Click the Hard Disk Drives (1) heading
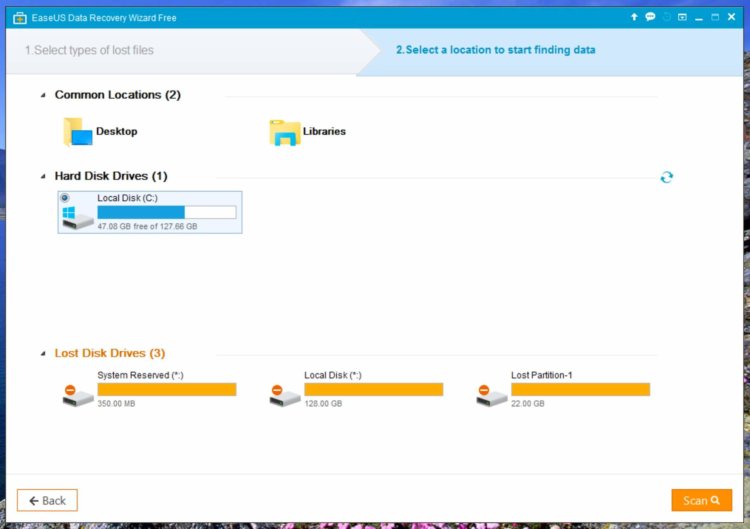 (111, 176)
